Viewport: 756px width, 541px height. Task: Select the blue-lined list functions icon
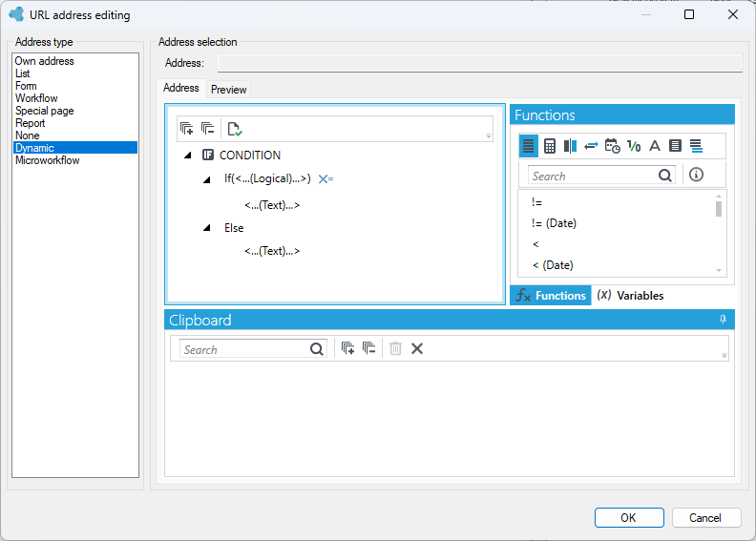(x=696, y=146)
